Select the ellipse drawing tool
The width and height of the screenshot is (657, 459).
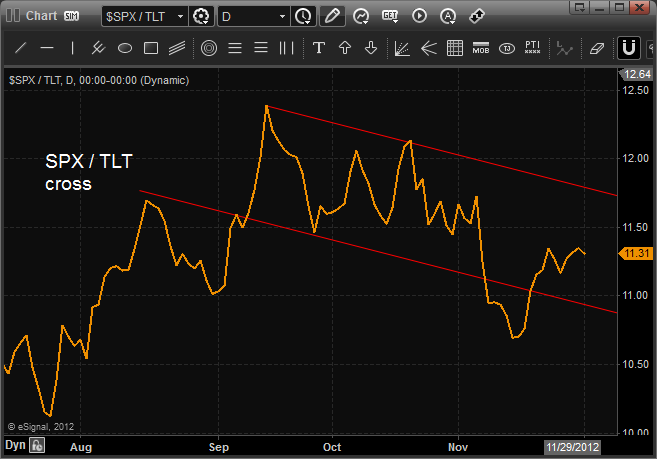tap(125, 48)
